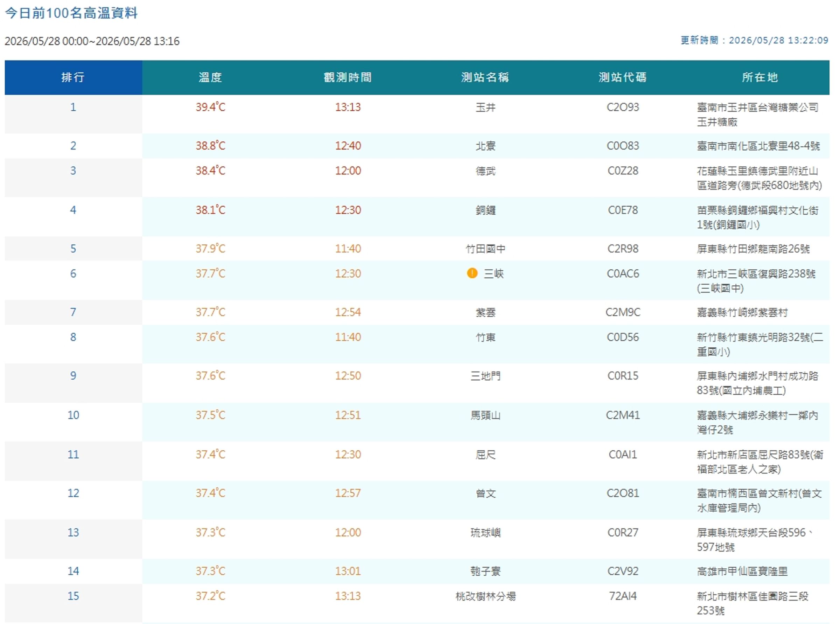Click the 觀測時間 column header
The height and width of the screenshot is (624, 840).
coord(348,77)
